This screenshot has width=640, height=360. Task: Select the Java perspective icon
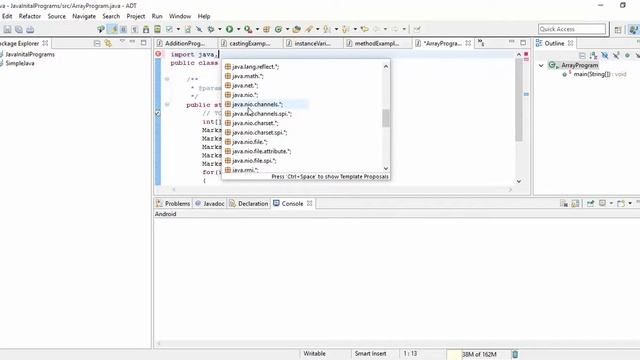(x=633, y=29)
